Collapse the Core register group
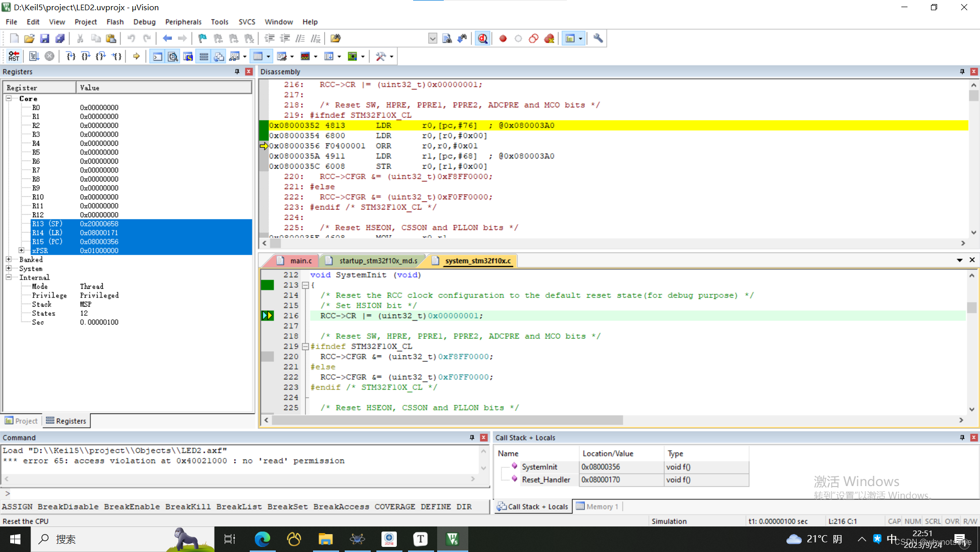Viewport: 980px width, 552px height. coord(9,98)
